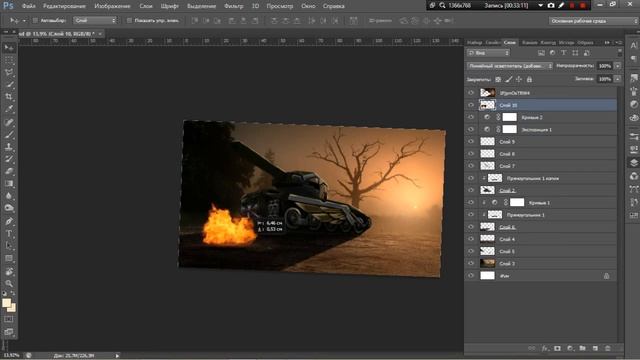Open the auto-select Слой dropdown
This screenshot has height=360, width=640.
tap(95, 20)
